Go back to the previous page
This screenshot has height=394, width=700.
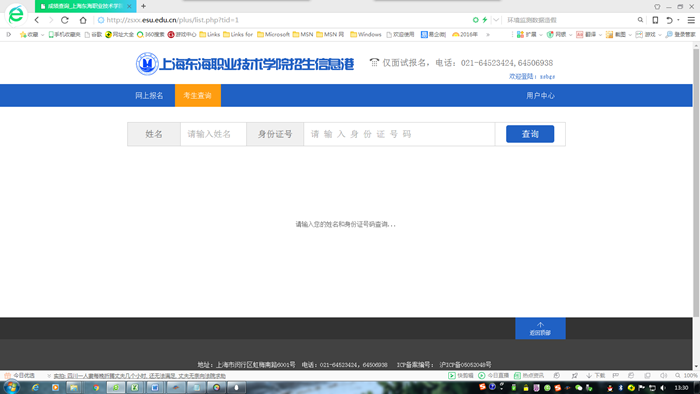click(37, 20)
